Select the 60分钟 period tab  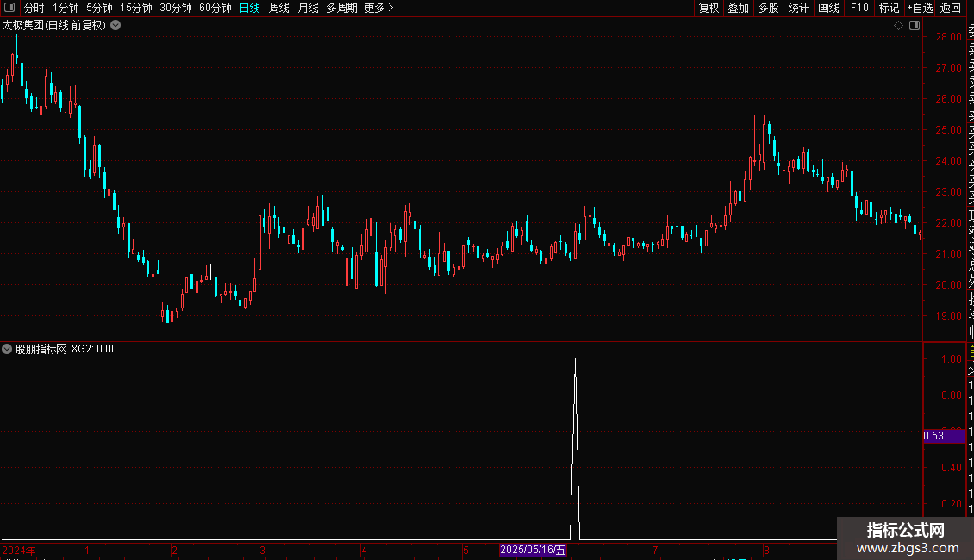pyautogui.click(x=215, y=8)
